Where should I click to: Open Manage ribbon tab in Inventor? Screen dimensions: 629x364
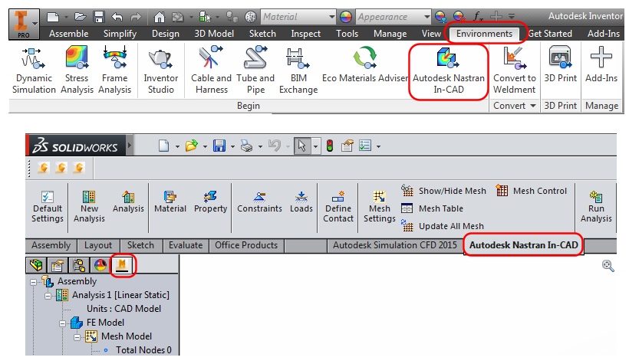click(x=390, y=34)
